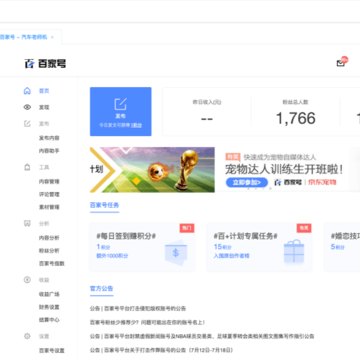Click the 发布 pencil icon in sidebar
The image size is (360, 360).
pos(27,124)
